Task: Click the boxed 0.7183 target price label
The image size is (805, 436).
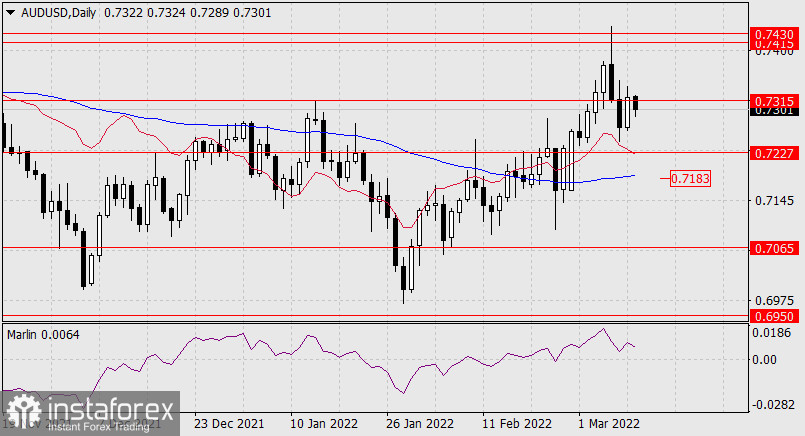Action: (x=690, y=179)
